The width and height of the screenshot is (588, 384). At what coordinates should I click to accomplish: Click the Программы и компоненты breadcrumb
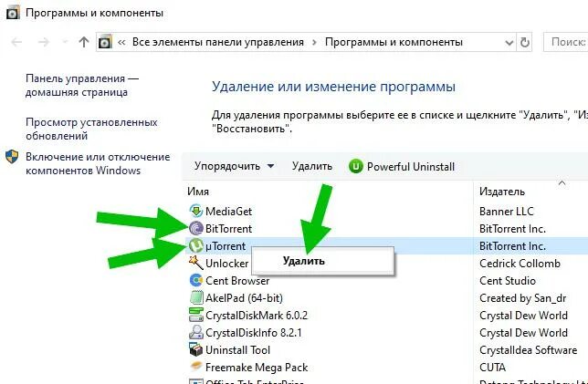[x=394, y=42]
